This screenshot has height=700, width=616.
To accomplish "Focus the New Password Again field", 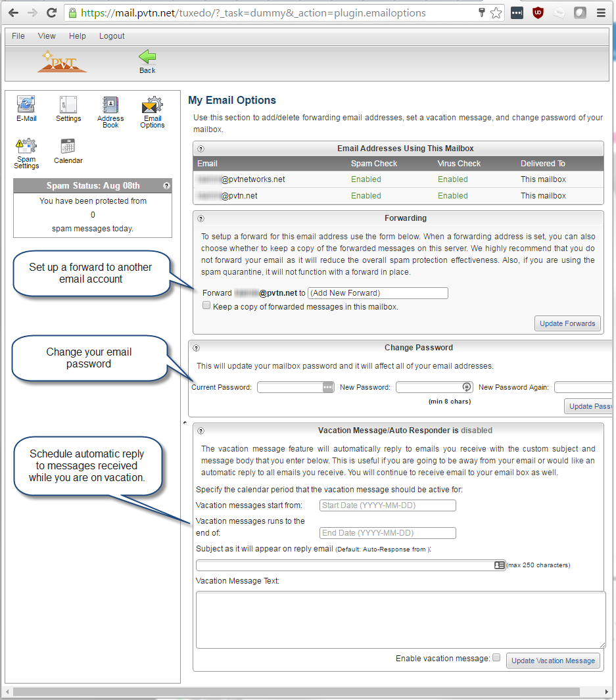I will click(x=583, y=387).
